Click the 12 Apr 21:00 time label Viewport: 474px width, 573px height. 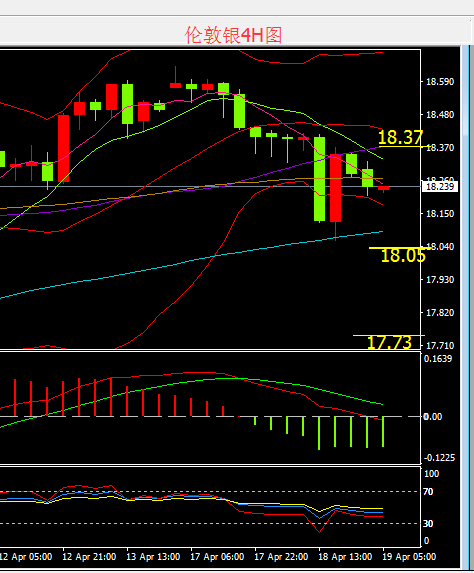click(x=89, y=557)
